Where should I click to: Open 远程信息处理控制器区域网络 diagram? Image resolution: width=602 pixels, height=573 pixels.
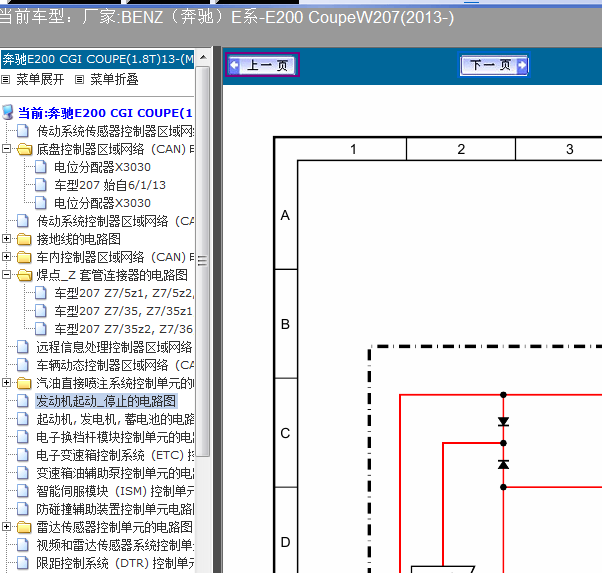click(x=114, y=347)
